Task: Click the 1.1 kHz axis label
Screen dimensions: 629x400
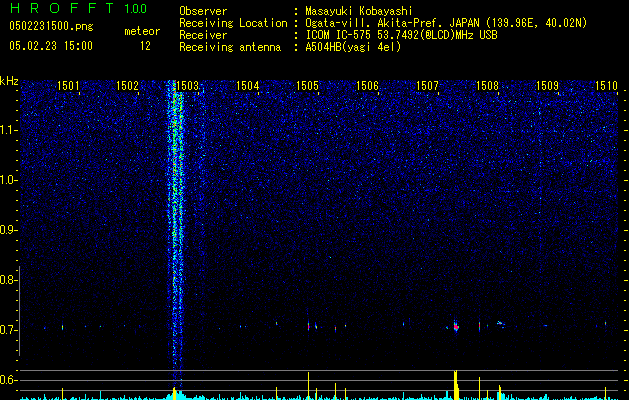Action: pos(9,130)
